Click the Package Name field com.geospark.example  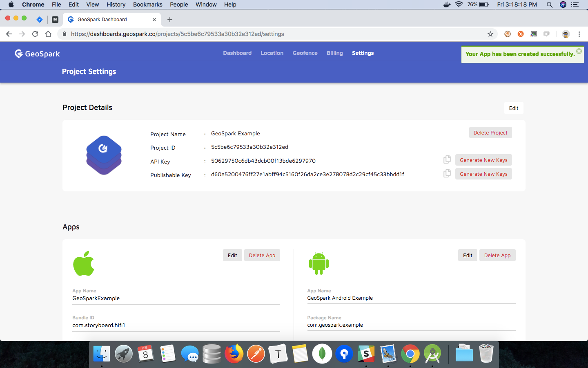[x=411, y=325]
